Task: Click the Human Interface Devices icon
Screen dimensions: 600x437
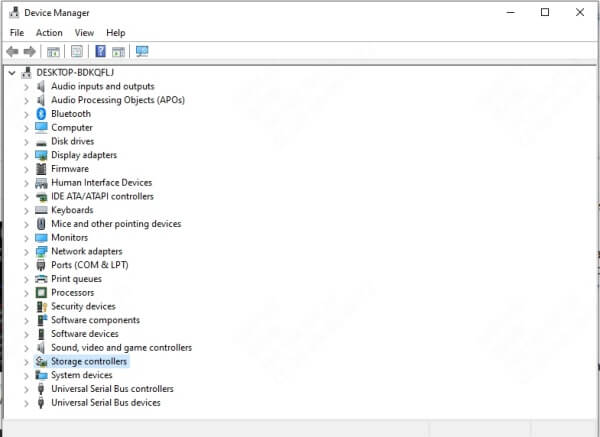Action: (x=41, y=183)
